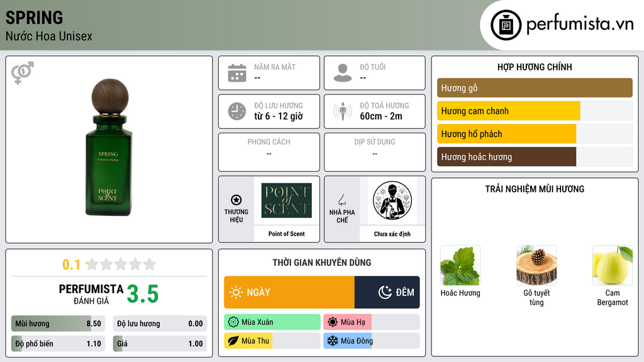Click the PERFUMISTA đánh giá label
644x362 pixels.
(x=91, y=294)
